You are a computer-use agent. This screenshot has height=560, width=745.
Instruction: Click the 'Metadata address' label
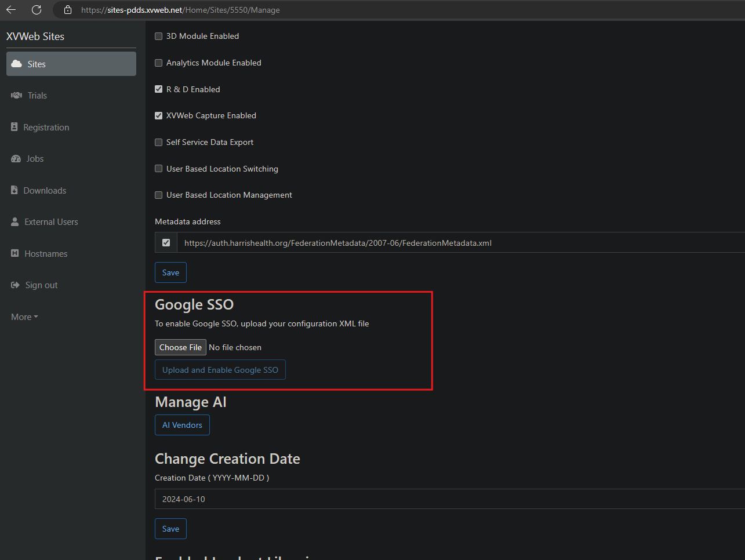click(188, 221)
